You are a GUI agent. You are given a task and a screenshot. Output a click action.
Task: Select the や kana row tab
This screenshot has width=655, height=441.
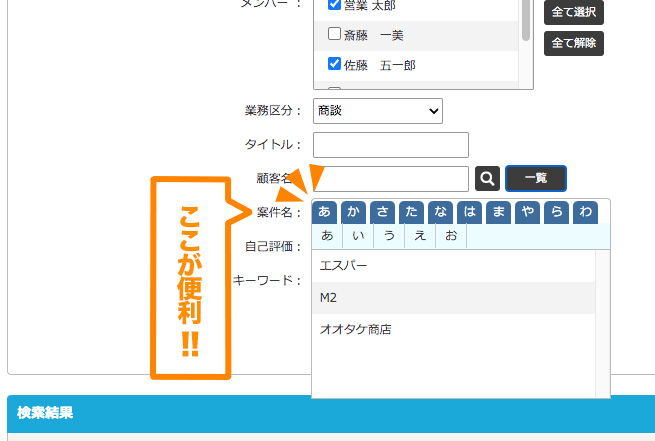pyautogui.click(x=528, y=212)
